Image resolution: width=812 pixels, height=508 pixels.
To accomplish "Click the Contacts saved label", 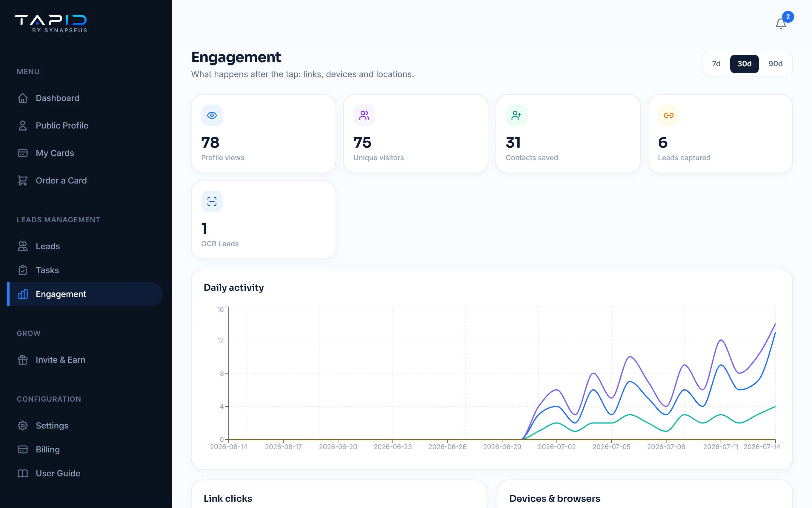I will [531, 157].
